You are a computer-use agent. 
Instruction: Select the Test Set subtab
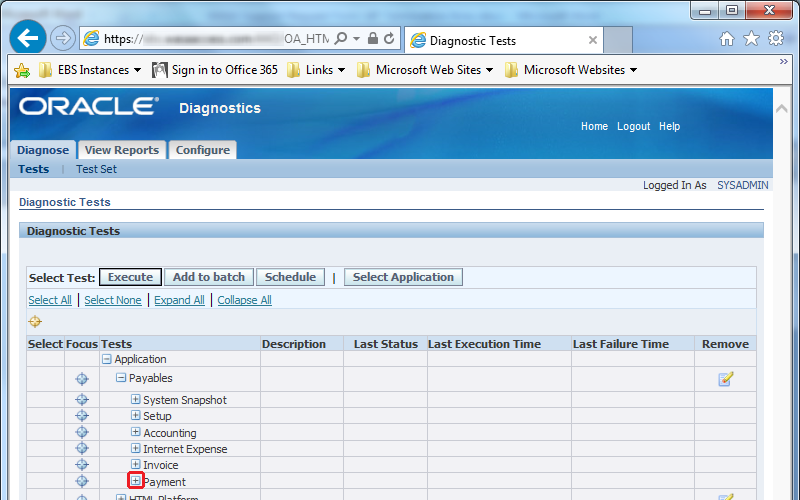[96, 169]
